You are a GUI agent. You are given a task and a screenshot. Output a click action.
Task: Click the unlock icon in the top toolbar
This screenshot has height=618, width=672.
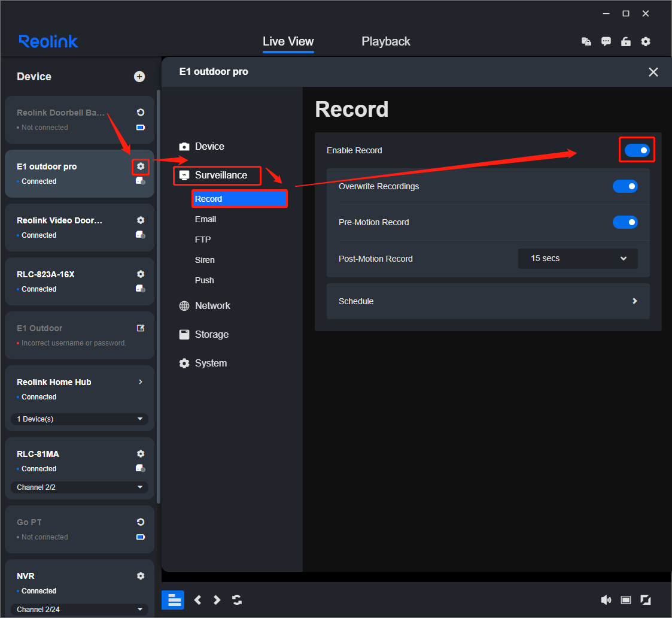point(626,41)
